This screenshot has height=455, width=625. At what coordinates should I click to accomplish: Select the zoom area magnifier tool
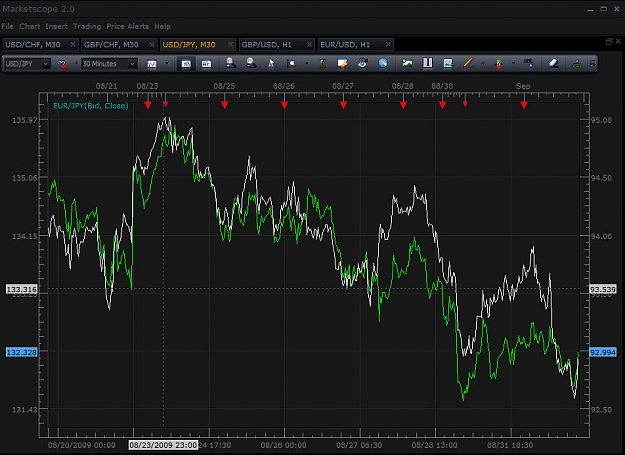pos(292,63)
